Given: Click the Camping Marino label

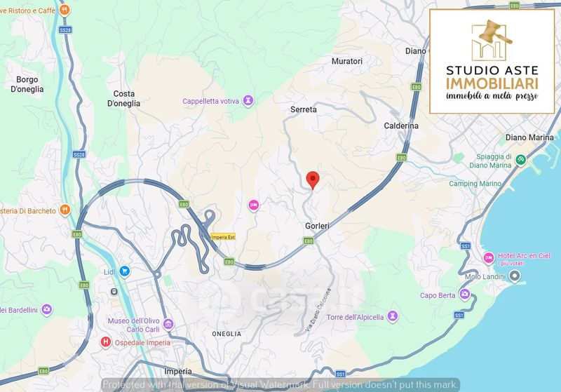Looking at the screenshot, I should [475, 184].
